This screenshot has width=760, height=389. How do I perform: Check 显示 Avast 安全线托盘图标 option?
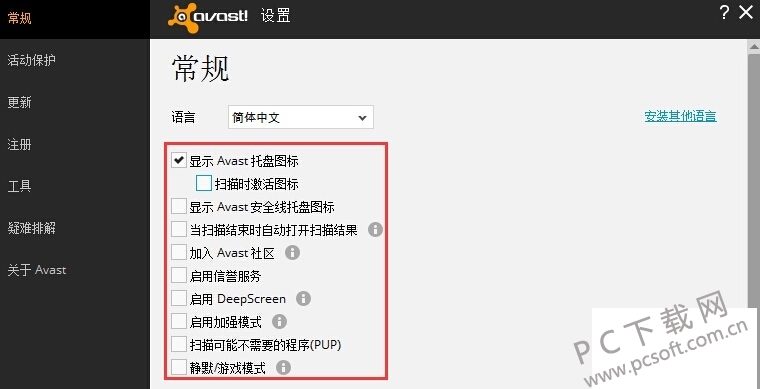[x=179, y=206]
